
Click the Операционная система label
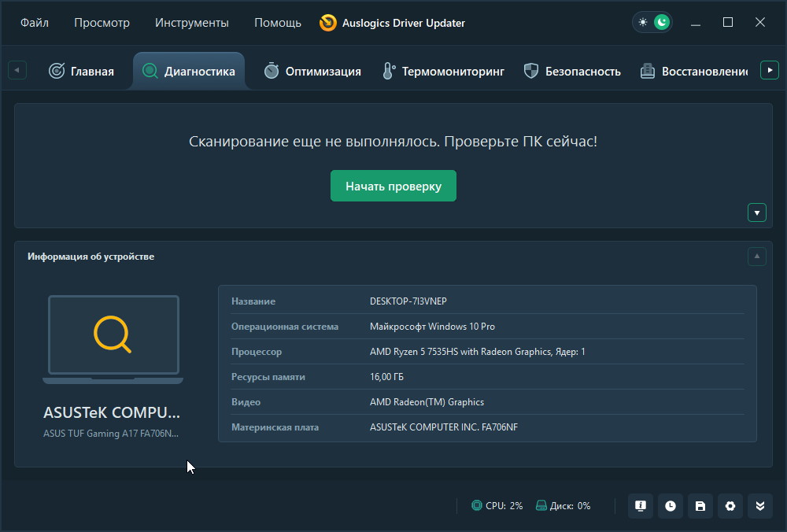(285, 327)
